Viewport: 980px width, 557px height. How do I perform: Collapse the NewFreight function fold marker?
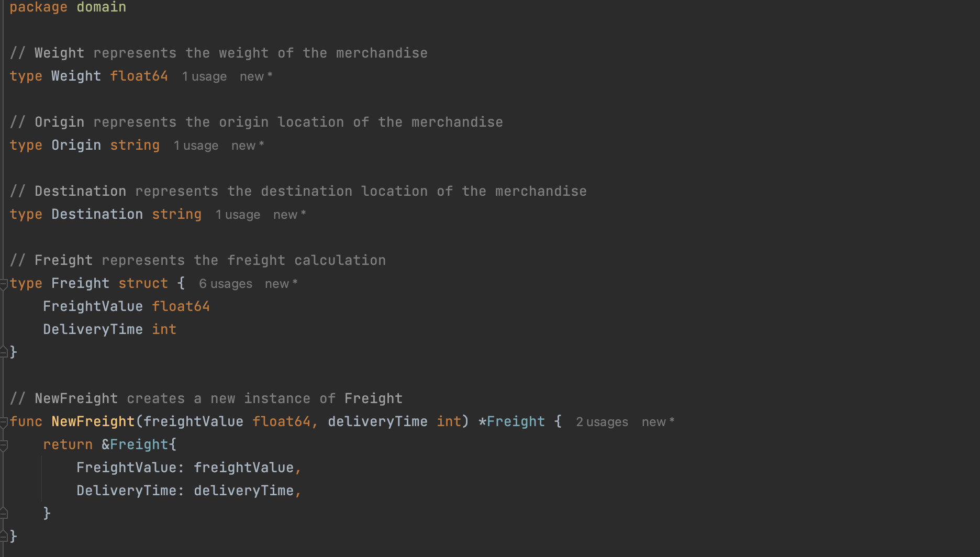tap(3, 422)
